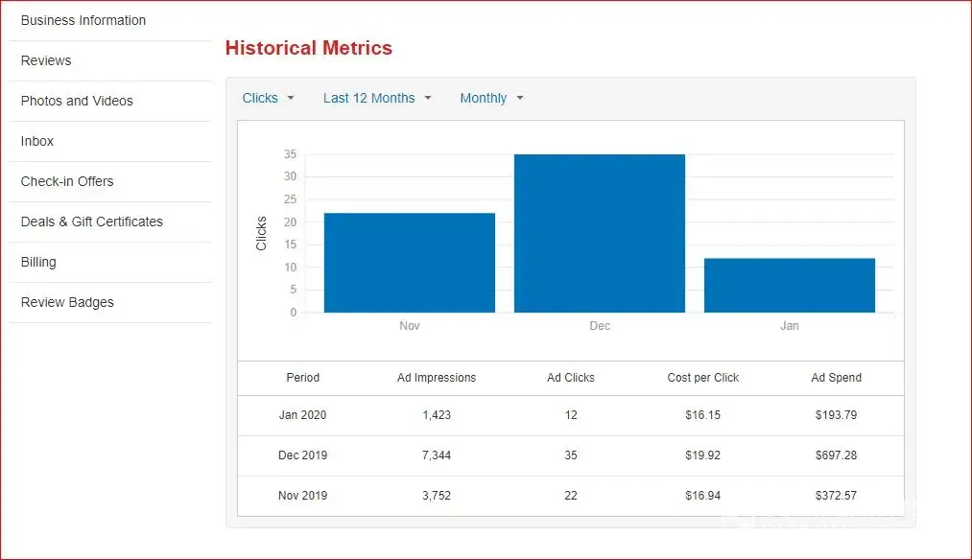972x560 pixels.
Task: Open the Monthly interval dropdown
Action: (x=491, y=98)
